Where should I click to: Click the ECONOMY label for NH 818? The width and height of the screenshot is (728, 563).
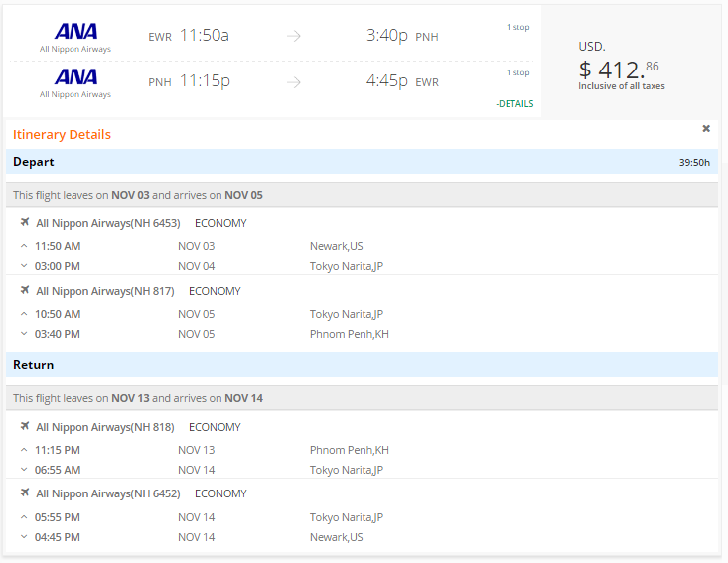pos(215,427)
